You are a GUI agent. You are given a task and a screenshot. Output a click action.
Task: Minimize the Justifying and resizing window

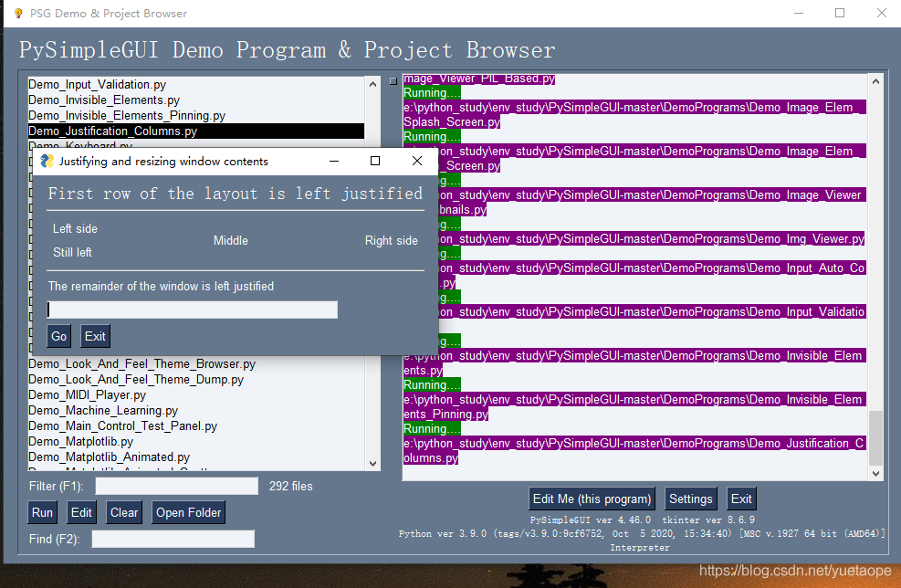(x=334, y=161)
